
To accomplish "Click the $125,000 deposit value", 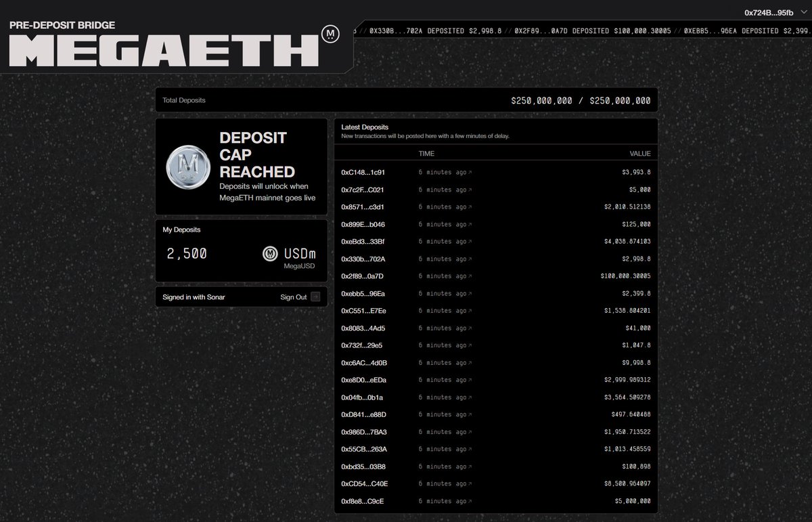I will click(x=636, y=224).
